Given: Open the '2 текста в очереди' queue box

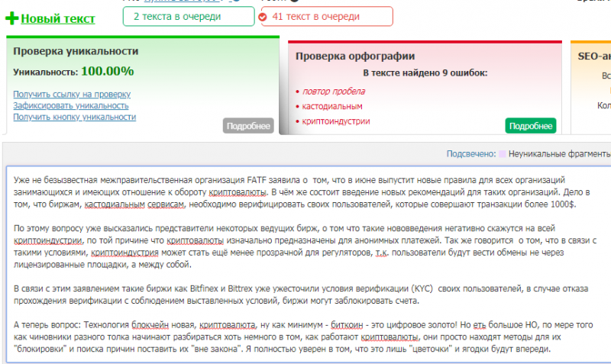Looking at the screenshot, I should click(x=189, y=17).
